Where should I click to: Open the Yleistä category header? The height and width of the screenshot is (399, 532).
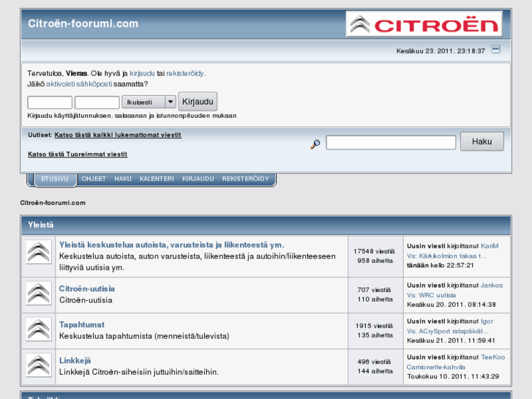coord(41,225)
